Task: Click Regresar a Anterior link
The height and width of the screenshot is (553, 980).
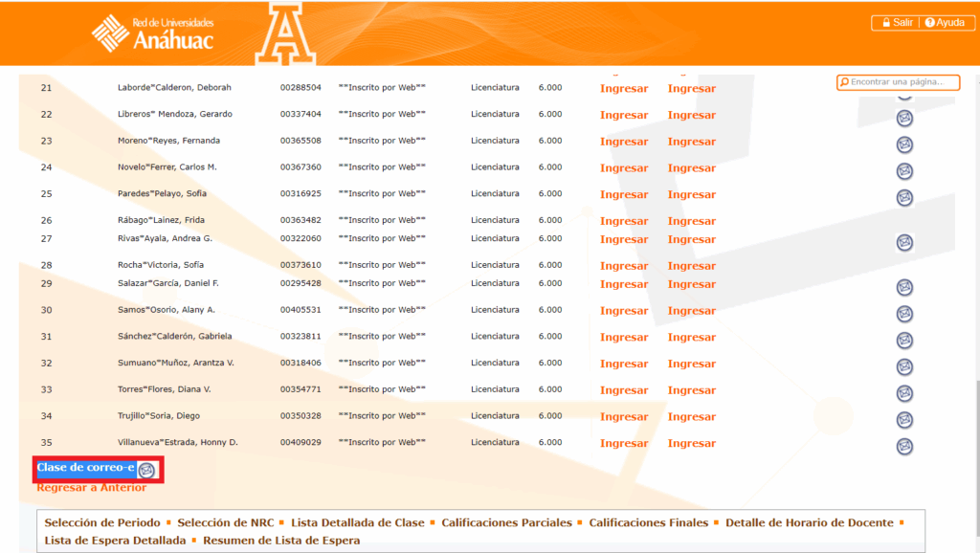Action: 92,488
